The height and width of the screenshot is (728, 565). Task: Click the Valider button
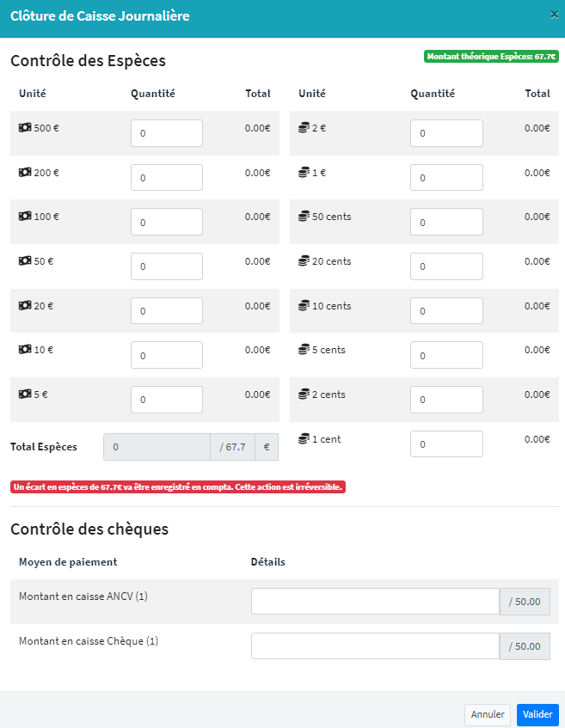(537, 714)
